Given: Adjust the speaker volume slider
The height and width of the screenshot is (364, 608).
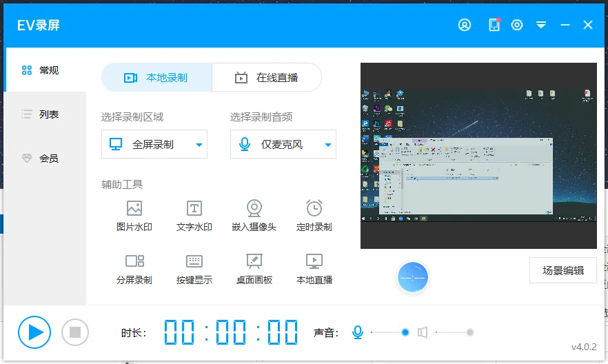Looking at the screenshot, I should [x=454, y=332].
